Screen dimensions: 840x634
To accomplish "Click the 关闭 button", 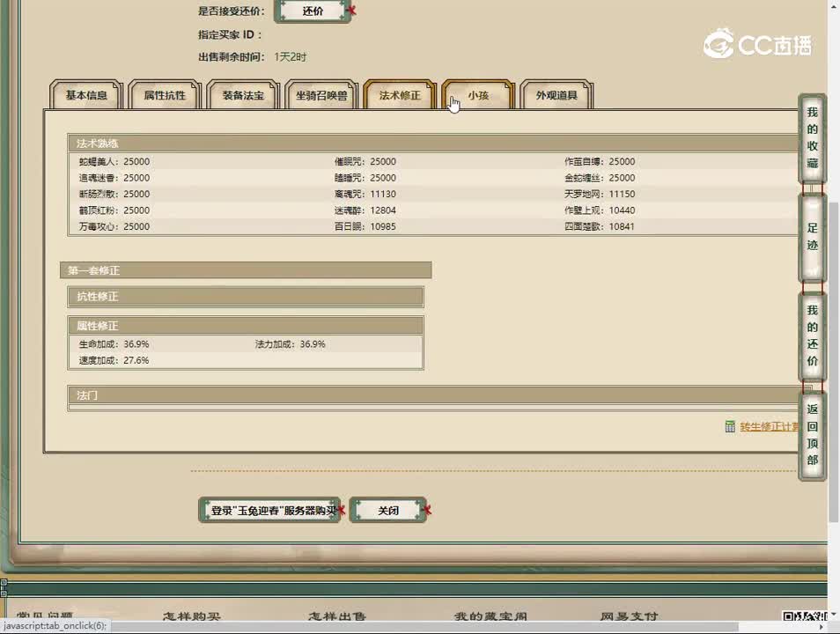I will click(x=388, y=510).
